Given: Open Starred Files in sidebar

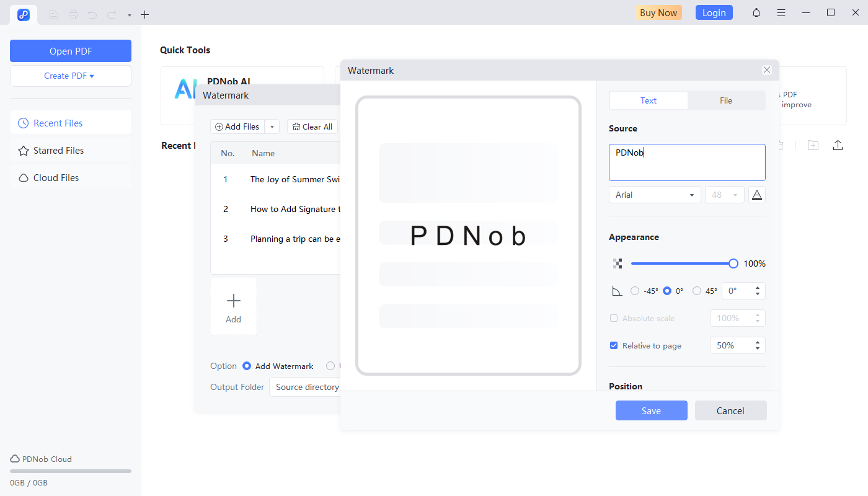Looking at the screenshot, I should pyautogui.click(x=58, y=151).
